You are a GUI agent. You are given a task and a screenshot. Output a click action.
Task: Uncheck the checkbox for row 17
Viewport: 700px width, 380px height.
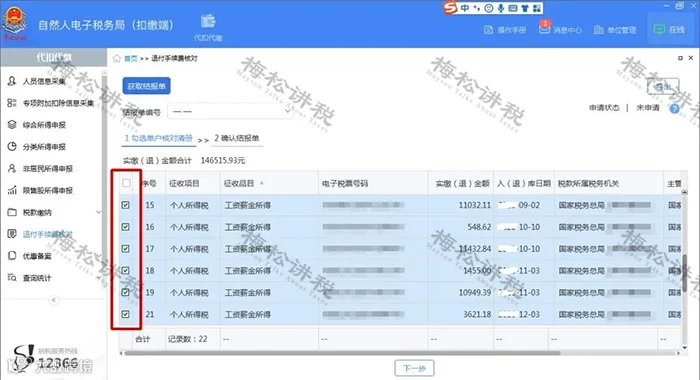tap(125, 249)
